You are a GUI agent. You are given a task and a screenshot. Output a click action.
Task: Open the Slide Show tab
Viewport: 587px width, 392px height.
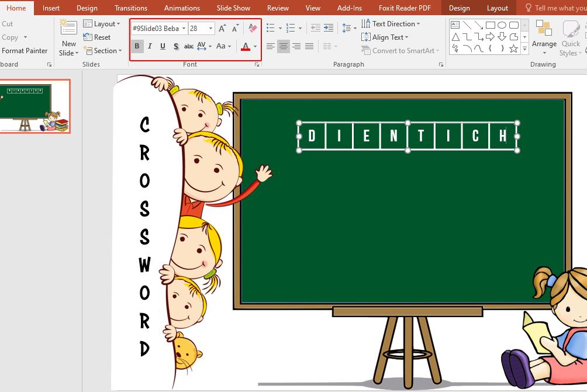(x=233, y=8)
